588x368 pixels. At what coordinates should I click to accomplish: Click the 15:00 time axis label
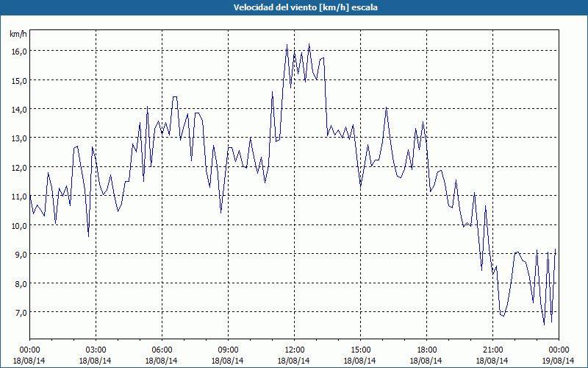pyautogui.click(x=360, y=350)
